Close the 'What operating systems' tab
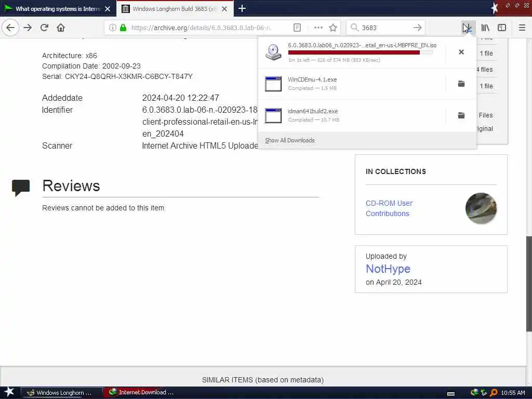532x399 pixels. (108, 9)
